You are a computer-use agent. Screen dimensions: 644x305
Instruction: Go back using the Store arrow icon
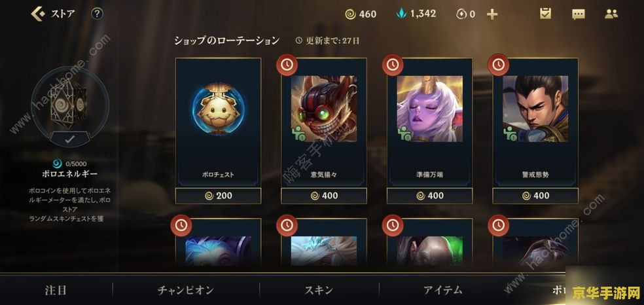coord(38,14)
